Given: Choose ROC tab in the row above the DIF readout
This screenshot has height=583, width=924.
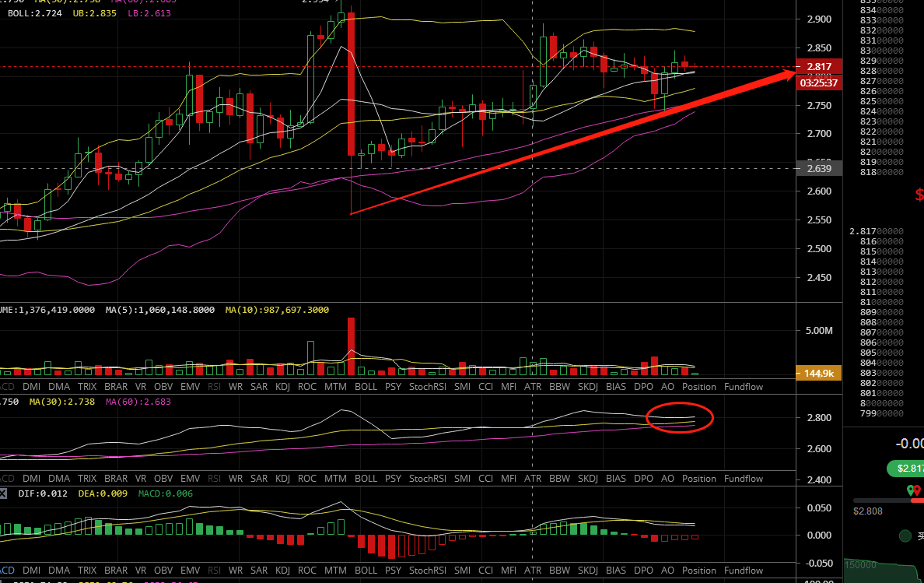Looking at the screenshot, I should [307, 479].
